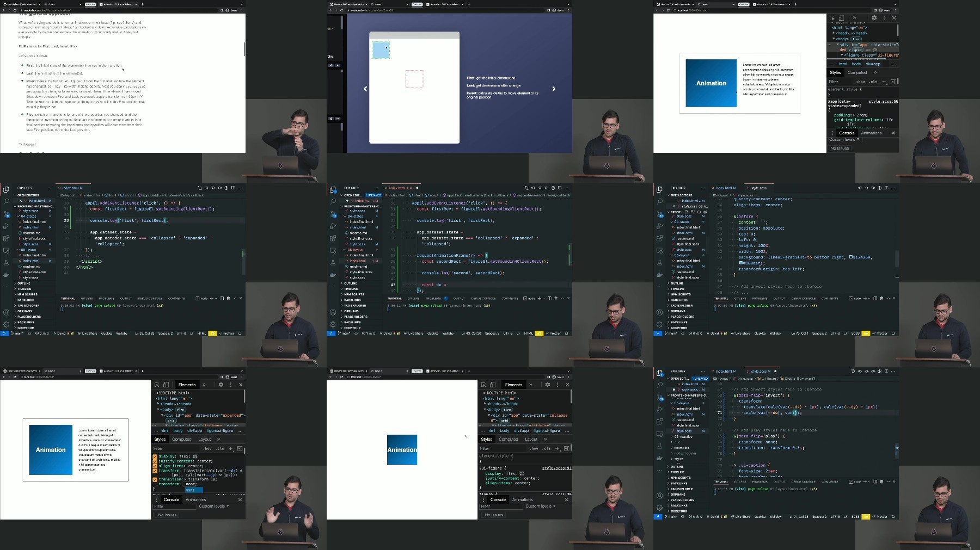Open DevTools settings gear in bottom-left browser

pos(221,385)
